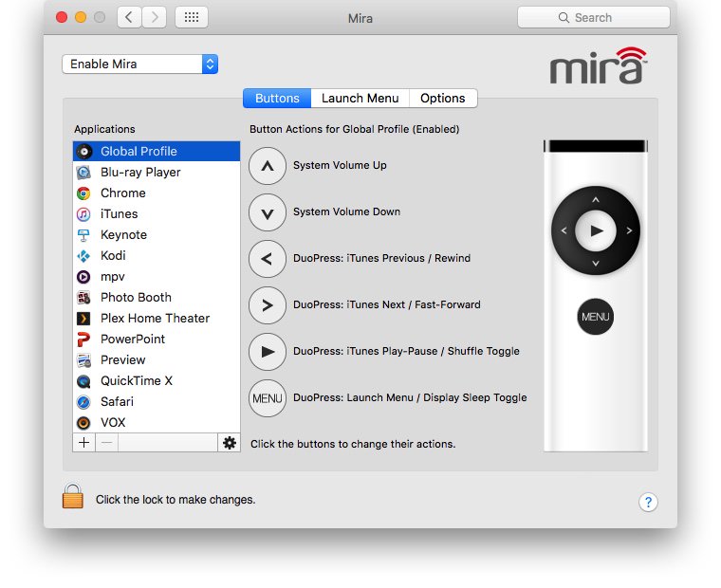Click the left arrow on the remote ring
The image size is (721, 588).
(564, 230)
